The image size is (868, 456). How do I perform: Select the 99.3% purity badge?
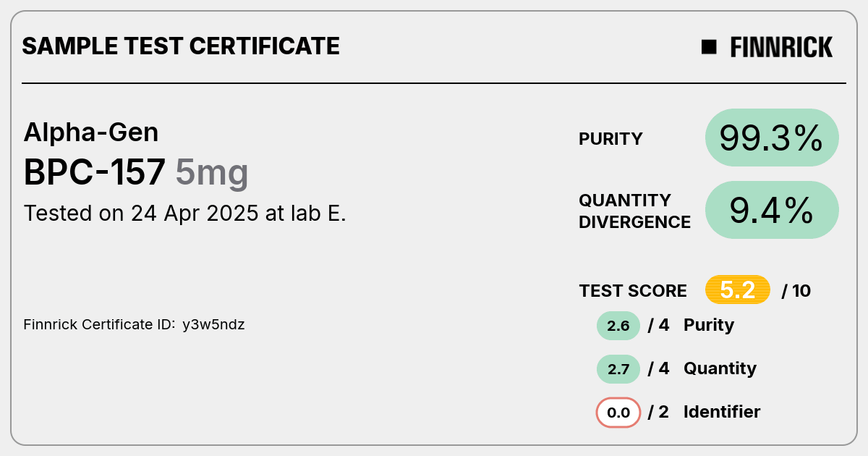click(x=772, y=138)
